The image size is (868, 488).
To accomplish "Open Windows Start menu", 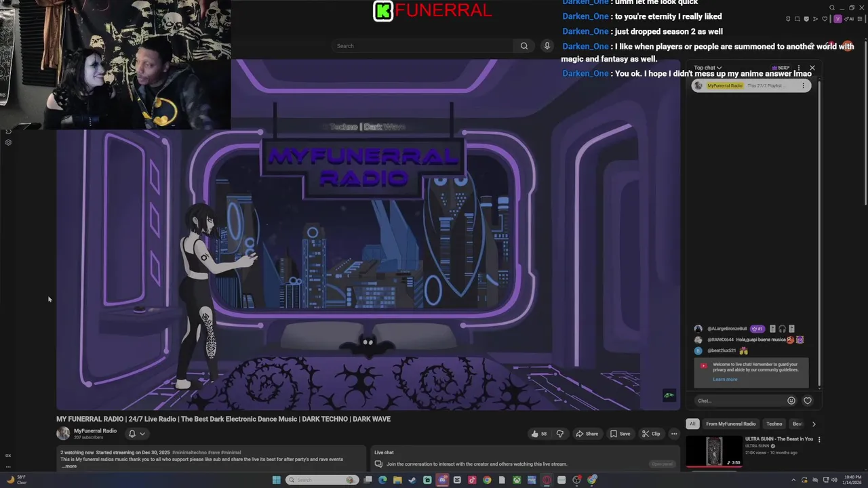I will [277, 480].
